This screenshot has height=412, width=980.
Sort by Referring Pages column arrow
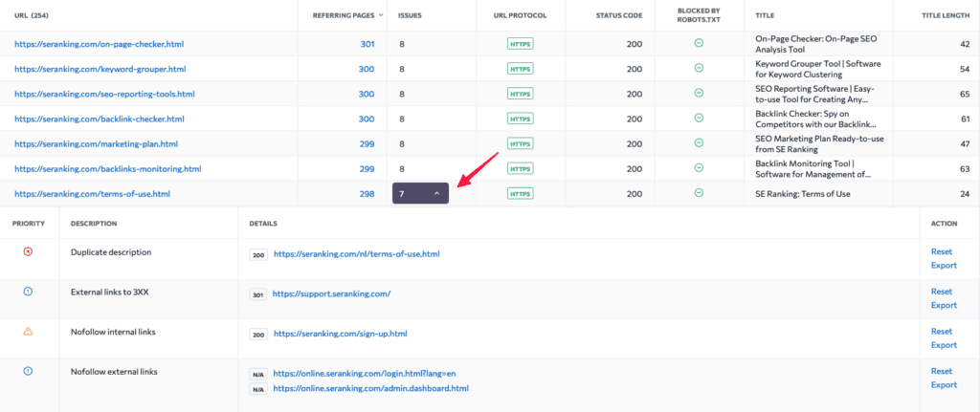pos(382,15)
